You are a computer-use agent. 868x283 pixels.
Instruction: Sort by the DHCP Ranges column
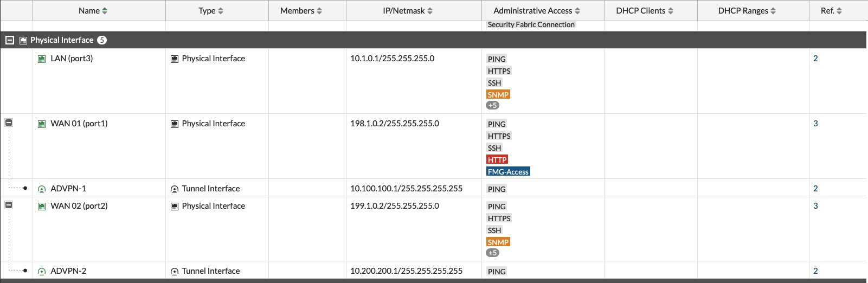pyautogui.click(x=747, y=11)
